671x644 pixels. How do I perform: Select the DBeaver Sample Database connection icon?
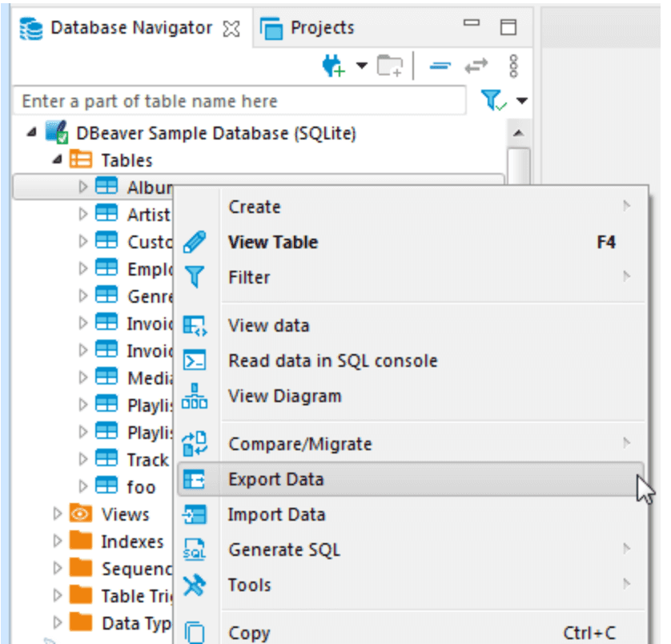tap(57, 132)
